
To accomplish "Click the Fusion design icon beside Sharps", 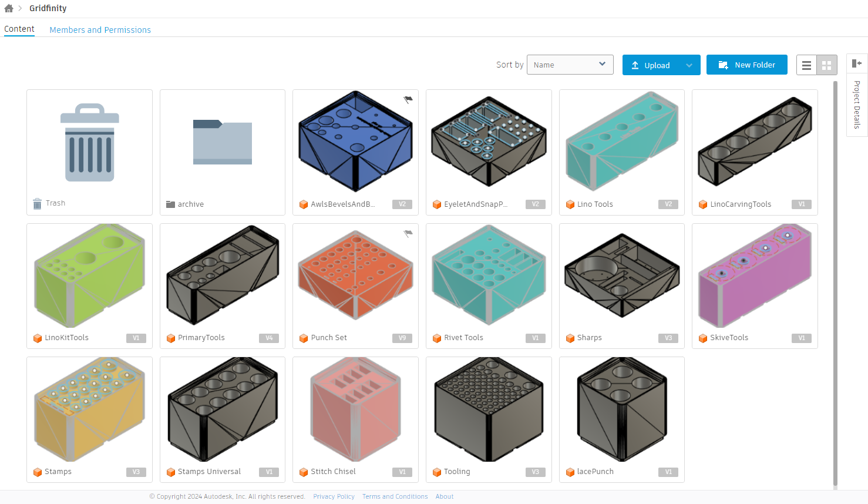I will coord(570,338).
